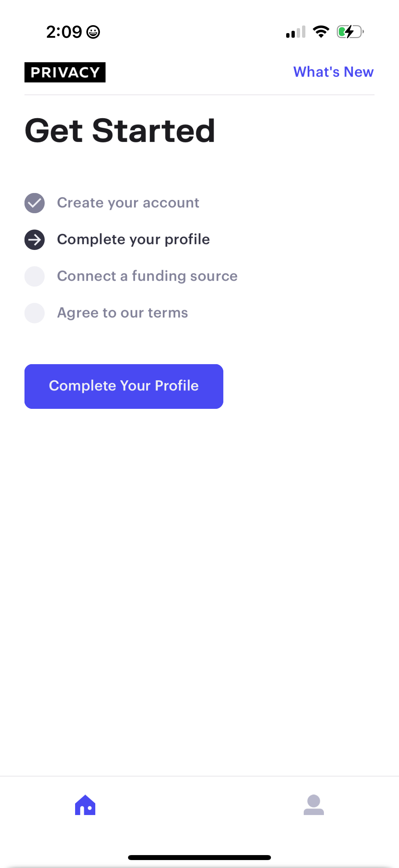
Task: Open the What's New page
Action: 333,72
